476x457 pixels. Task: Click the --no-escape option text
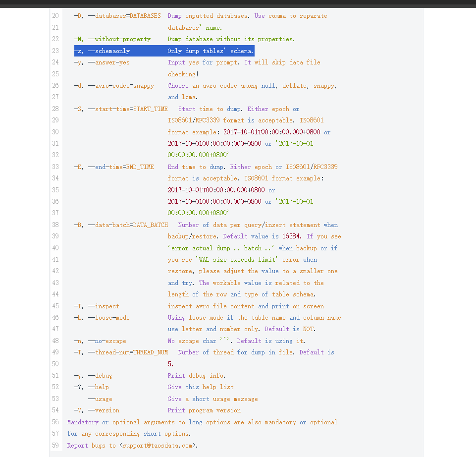107,341
